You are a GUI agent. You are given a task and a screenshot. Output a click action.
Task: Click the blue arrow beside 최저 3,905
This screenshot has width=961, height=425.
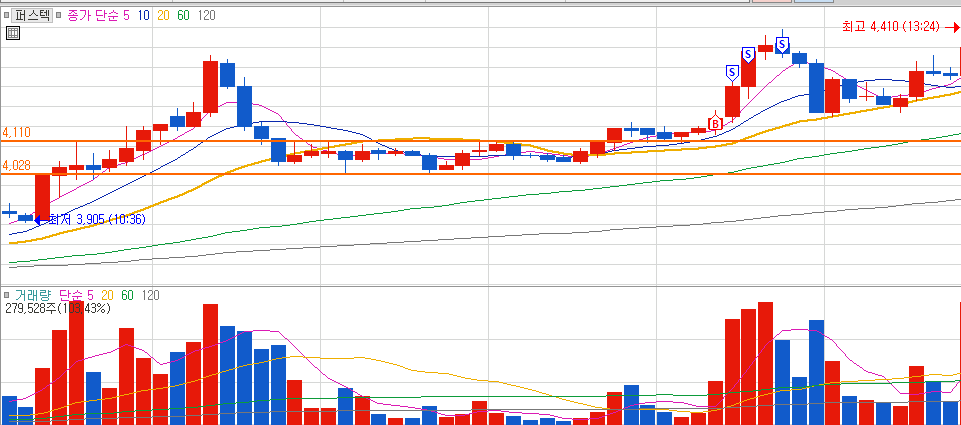[x=39, y=219]
